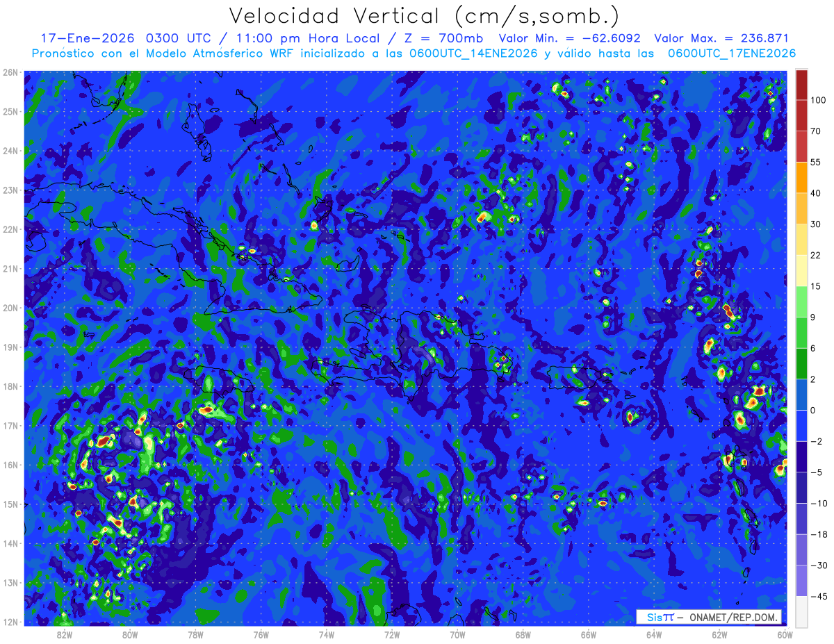Click the "0600UTC_17ENE2026" valid-until text

732,53
